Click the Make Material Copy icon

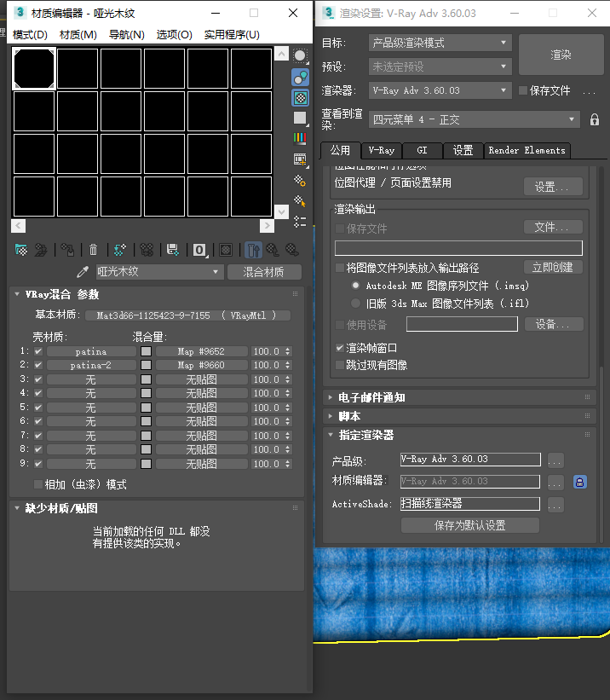pyautogui.click(x=119, y=250)
